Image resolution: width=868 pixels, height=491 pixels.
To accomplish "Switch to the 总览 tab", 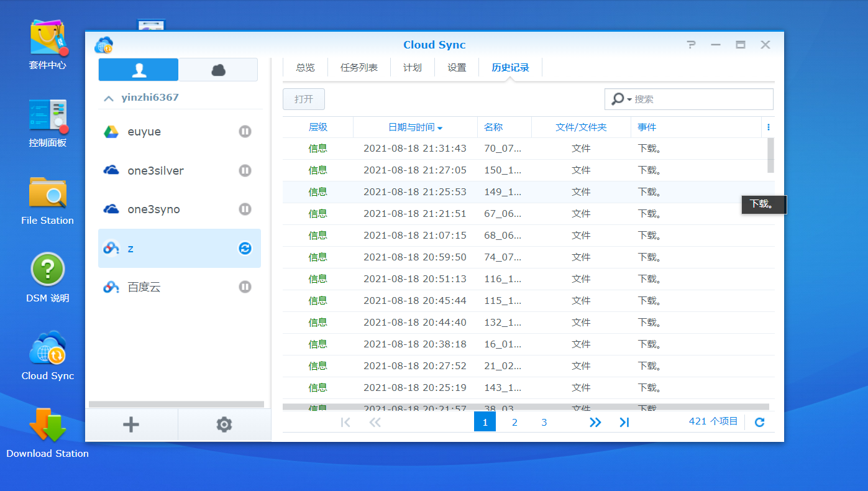I will coord(305,68).
